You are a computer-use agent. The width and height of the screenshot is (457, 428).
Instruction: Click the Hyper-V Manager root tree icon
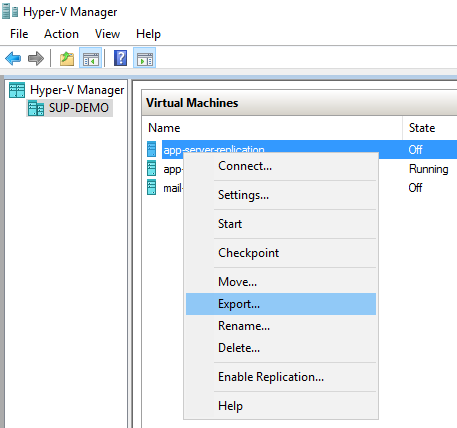coord(17,90)
